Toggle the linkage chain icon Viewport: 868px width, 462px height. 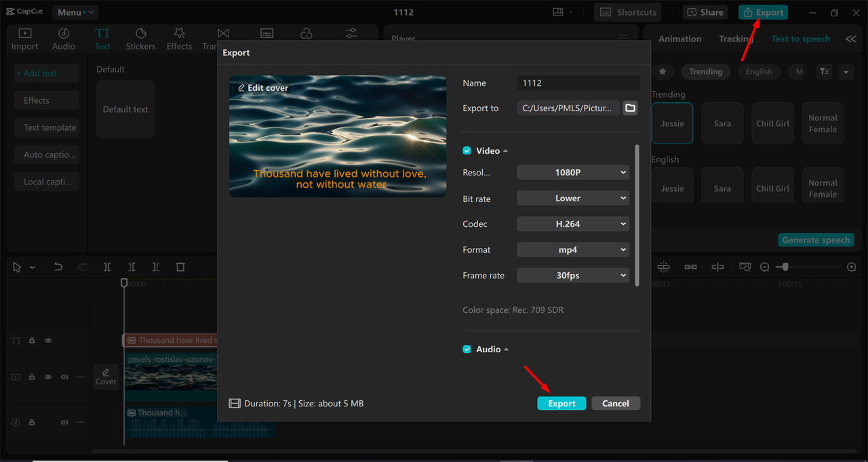(x=690, y=267)
